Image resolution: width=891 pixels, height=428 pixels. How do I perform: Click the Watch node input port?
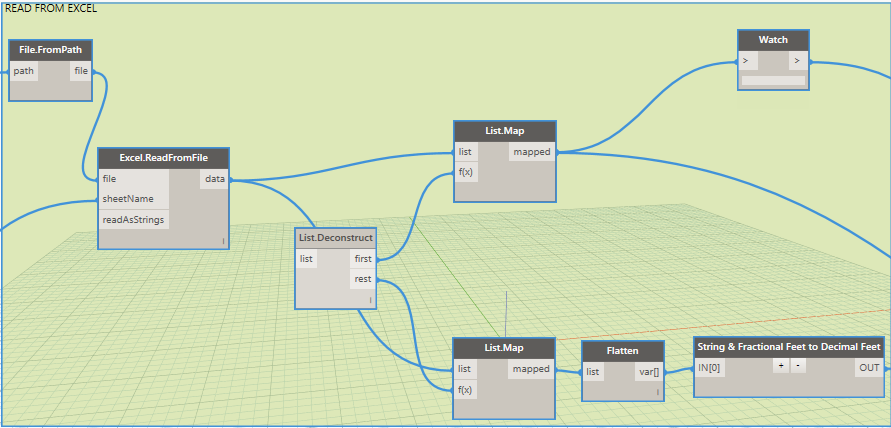pyautogui.click(x=747, y=60)
